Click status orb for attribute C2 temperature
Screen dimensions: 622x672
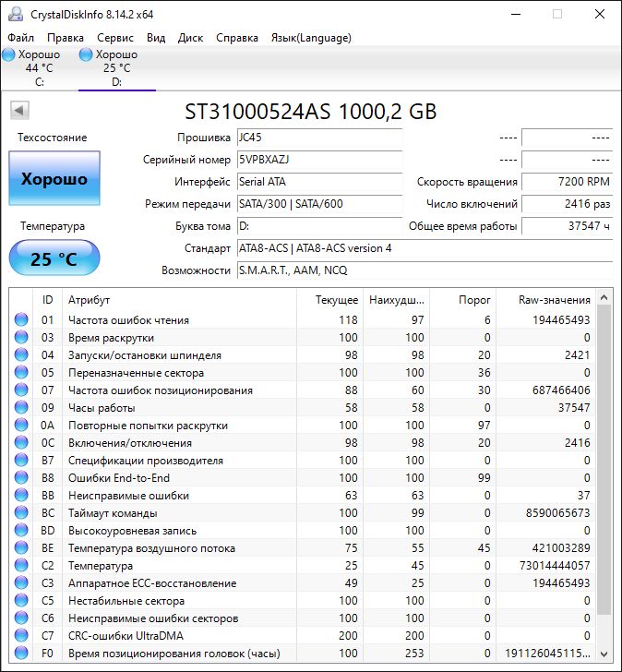pos(21,566)
